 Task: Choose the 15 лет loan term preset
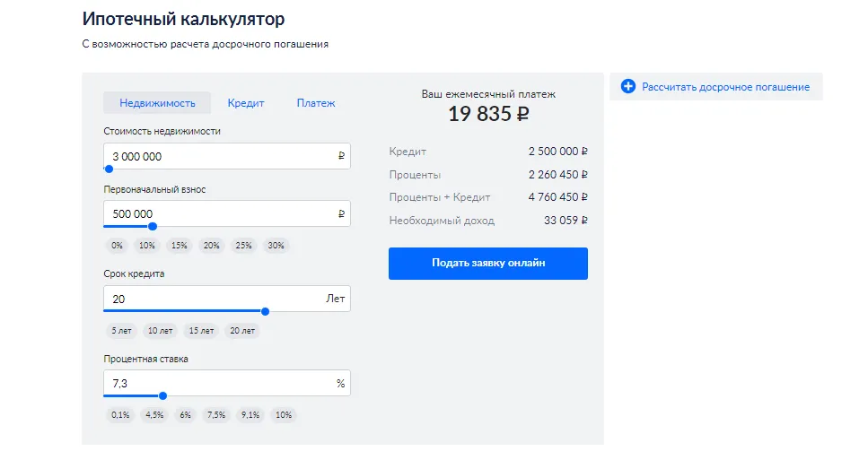(201, 331)
